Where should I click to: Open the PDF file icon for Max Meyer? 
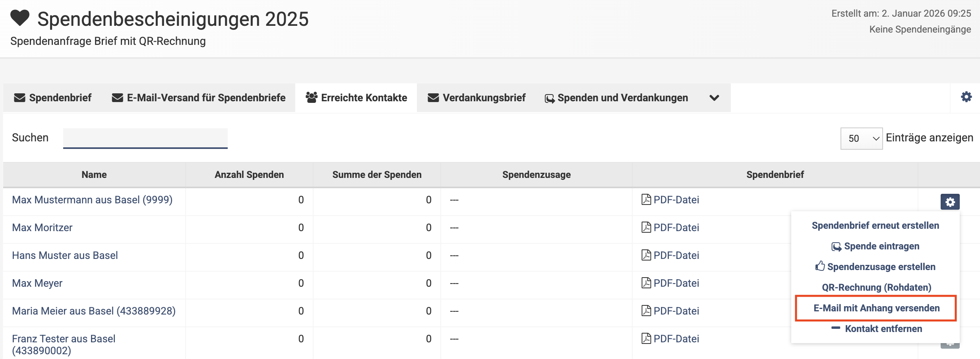click(x=646, y=283)
